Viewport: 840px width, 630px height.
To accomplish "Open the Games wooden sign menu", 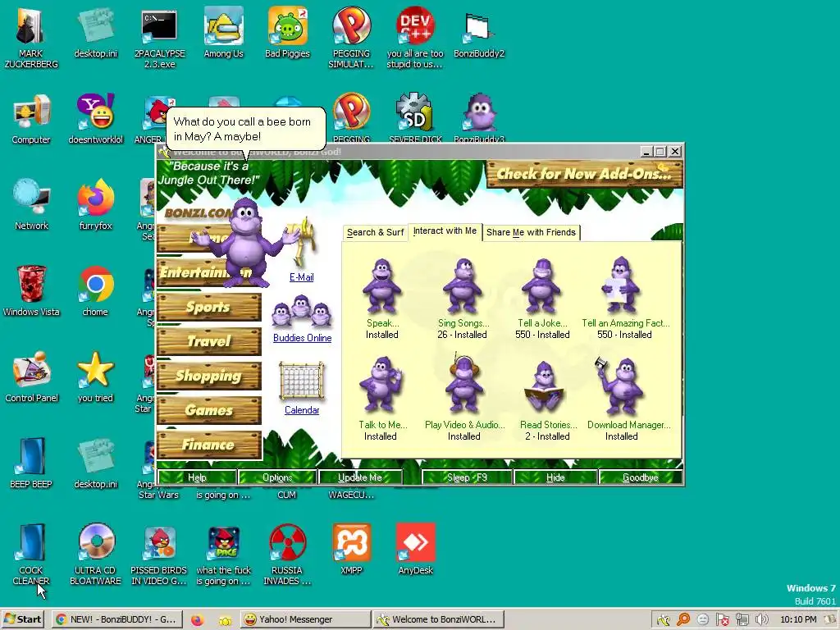I will [x=208, y=410].
